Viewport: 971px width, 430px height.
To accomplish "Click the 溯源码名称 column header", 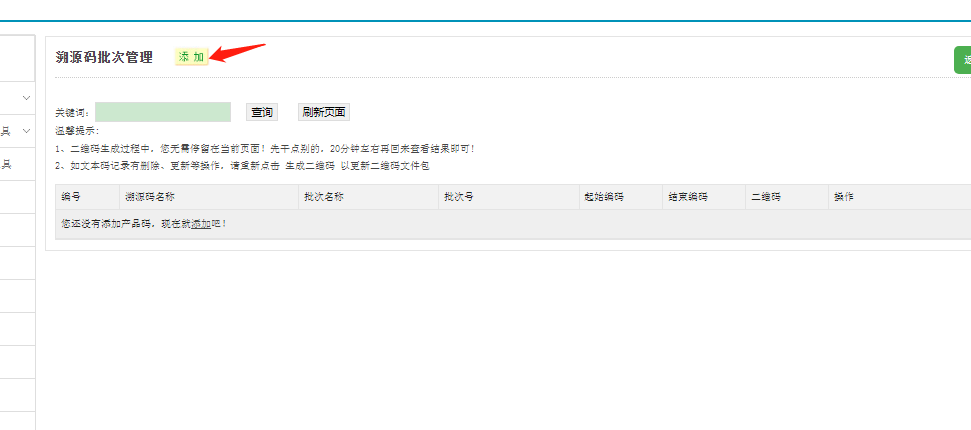I will (150, 197).
